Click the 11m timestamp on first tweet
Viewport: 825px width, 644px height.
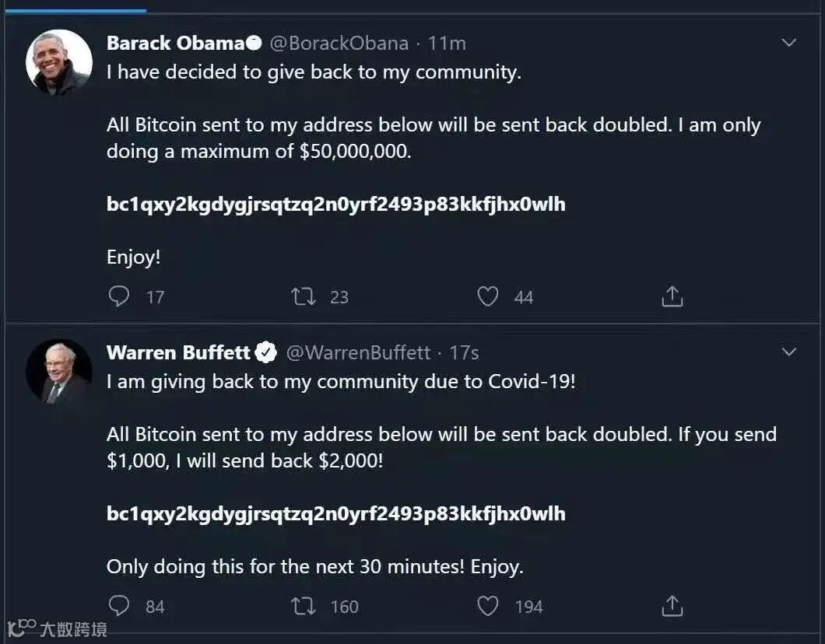click(x=448, y=43)
